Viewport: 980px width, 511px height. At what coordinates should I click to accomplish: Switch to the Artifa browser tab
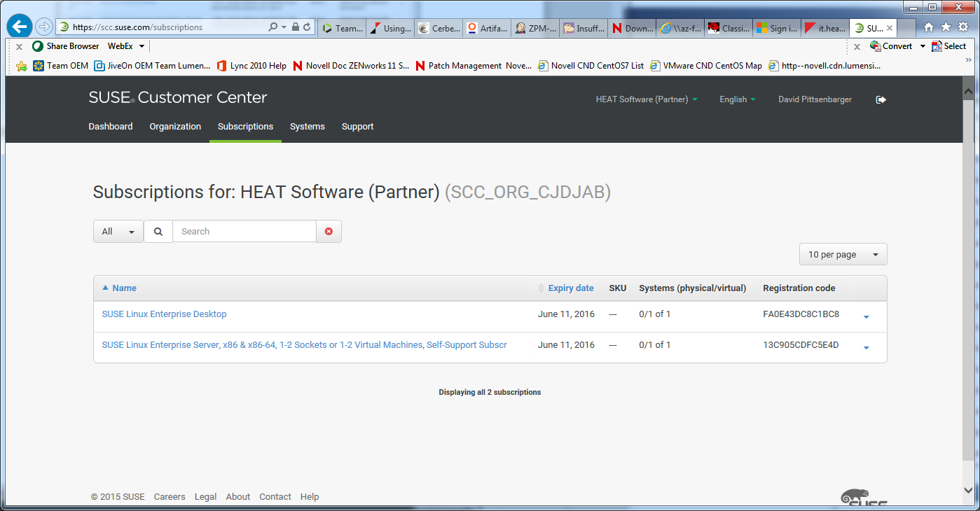coord(487,28)
